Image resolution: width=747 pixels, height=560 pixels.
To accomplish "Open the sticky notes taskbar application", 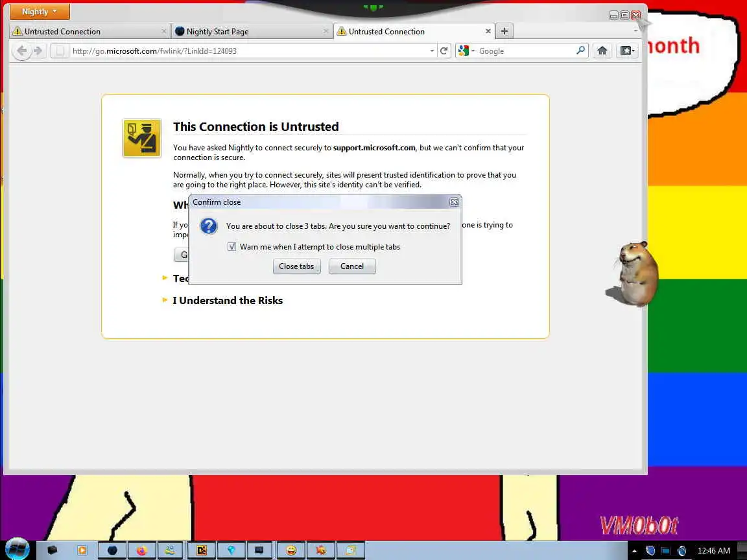I will click(351, 550).
